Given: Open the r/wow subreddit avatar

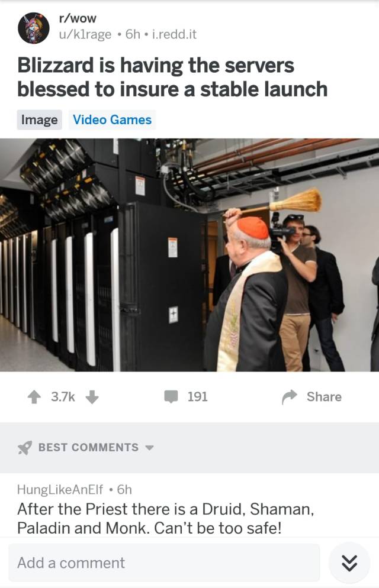Looking at the screenshot, I should click(x=34, y=28).
